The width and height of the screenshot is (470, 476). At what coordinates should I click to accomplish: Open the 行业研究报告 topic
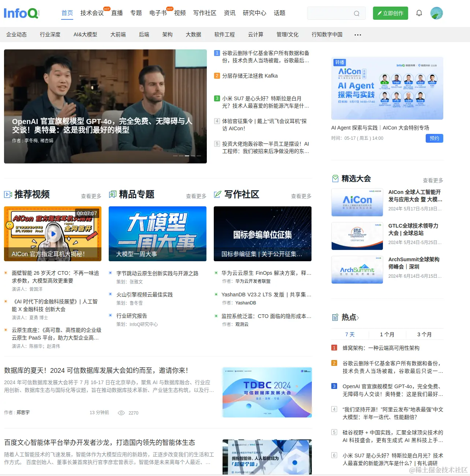click(x=132, y=316)
